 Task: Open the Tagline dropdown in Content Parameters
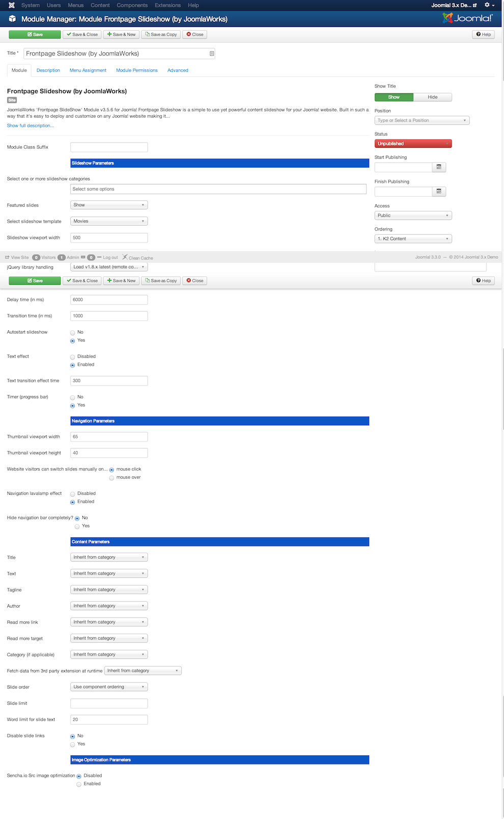point(109,590)
